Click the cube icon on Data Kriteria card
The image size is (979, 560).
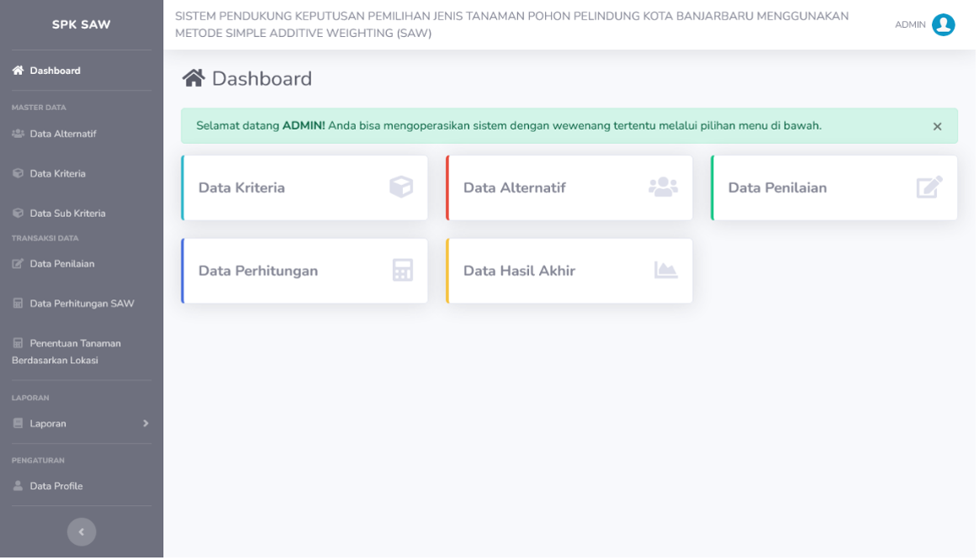(401, 187)
